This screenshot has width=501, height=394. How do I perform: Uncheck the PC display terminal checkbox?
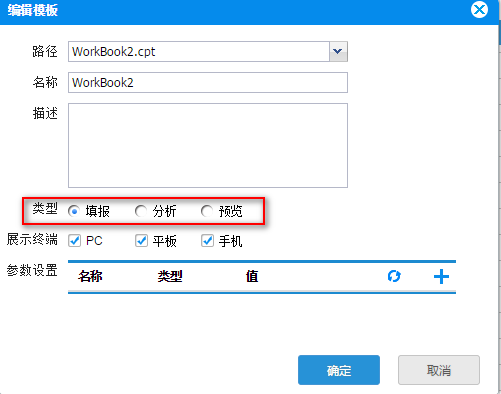click(x=74, y=241)
